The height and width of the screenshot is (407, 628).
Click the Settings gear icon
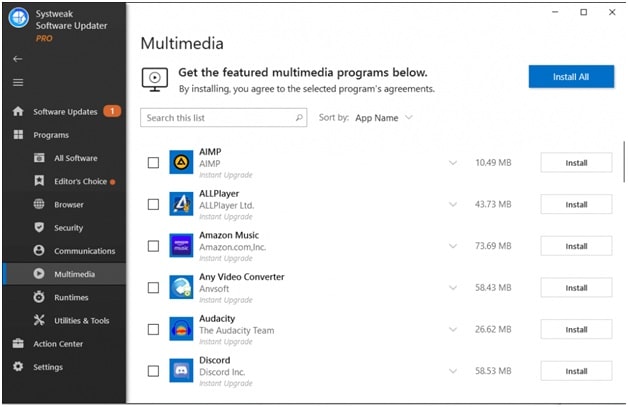[18, 367]
